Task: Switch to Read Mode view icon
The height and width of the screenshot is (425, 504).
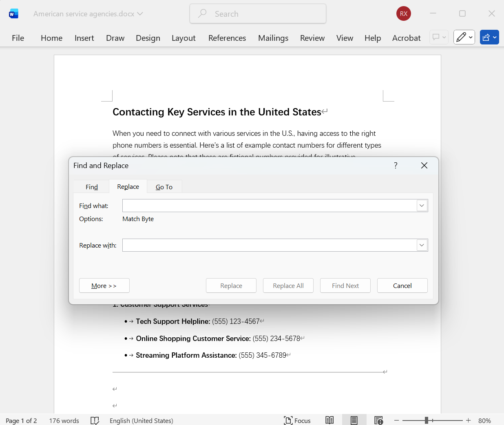Action: pos(329,421)
